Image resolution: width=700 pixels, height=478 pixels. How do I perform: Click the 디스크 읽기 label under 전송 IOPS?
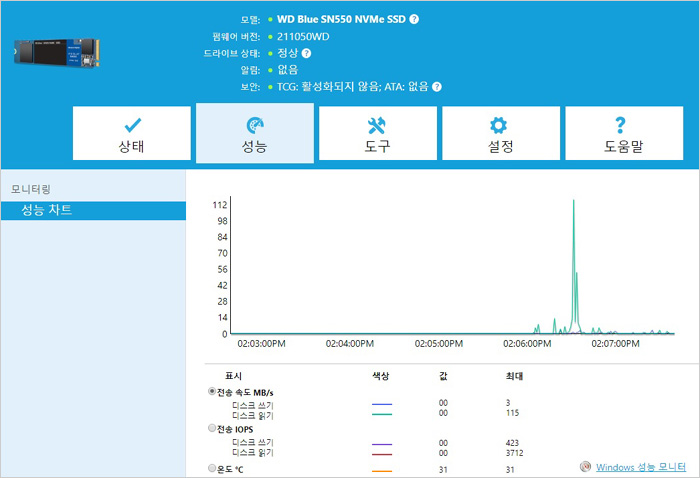[253, 453]
